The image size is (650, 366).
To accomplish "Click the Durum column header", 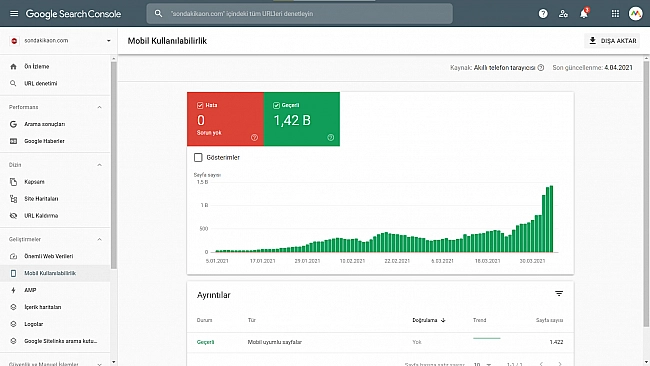I will (204, 320).
